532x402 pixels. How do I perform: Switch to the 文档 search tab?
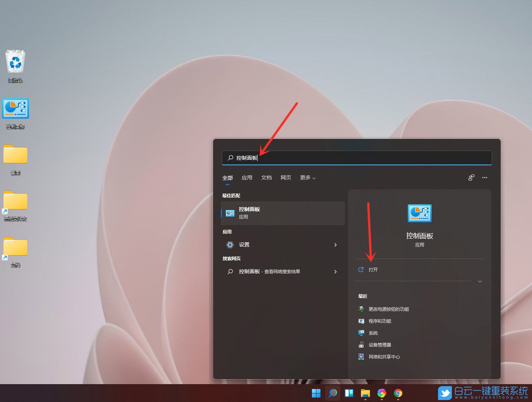click(266, 178)
